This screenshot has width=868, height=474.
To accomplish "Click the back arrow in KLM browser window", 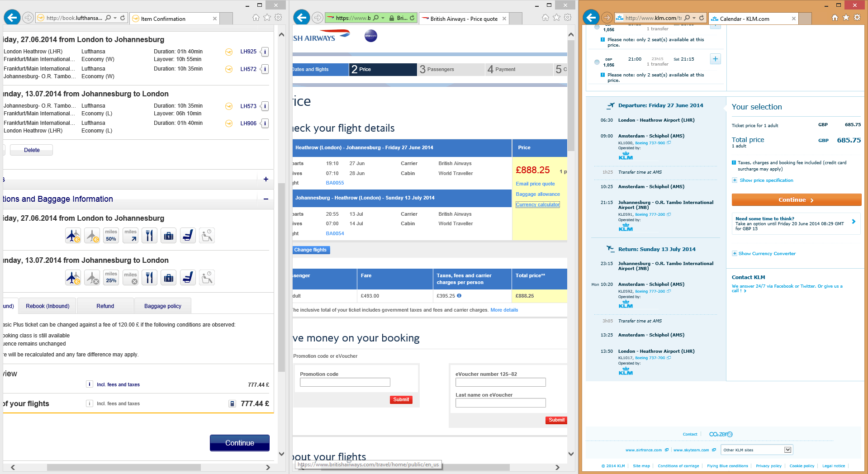I will (591, 18).
